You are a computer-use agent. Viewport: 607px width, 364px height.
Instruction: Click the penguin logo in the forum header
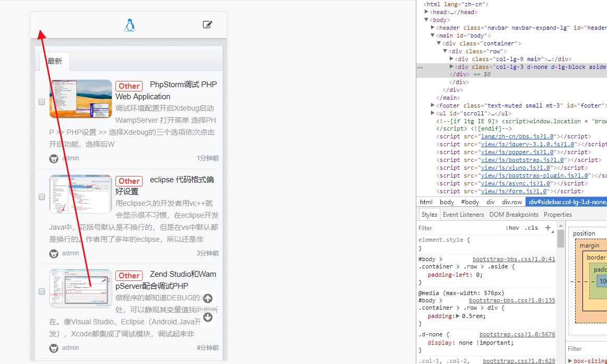click(130, 25)
